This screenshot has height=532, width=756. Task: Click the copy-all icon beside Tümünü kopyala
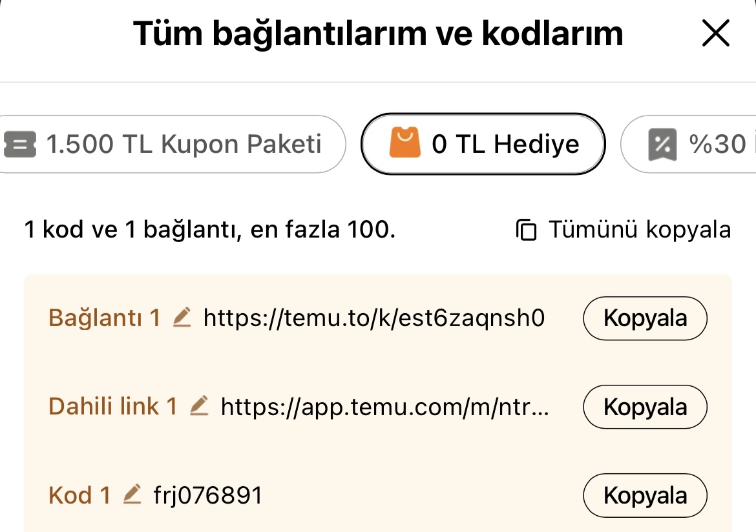[x=527, y=230]
